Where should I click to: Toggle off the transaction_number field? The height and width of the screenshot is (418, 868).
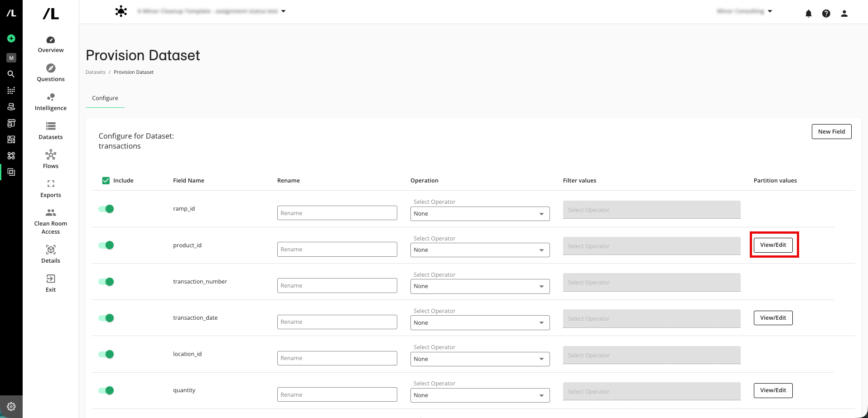point(106,282)
